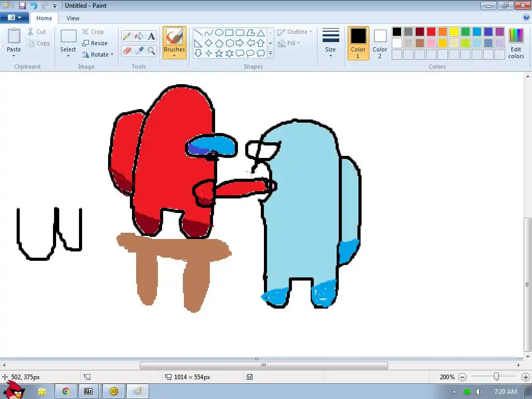Choose the Oval shape

click(219, 33)
